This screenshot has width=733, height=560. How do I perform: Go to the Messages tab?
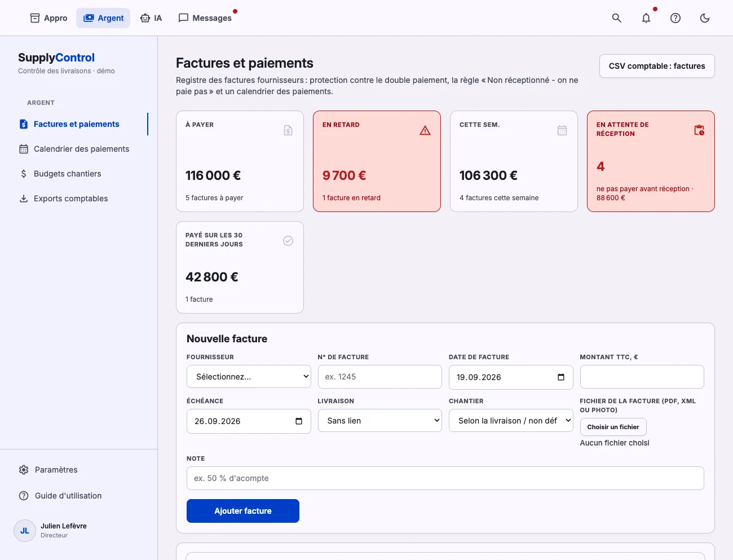[205, 18]
